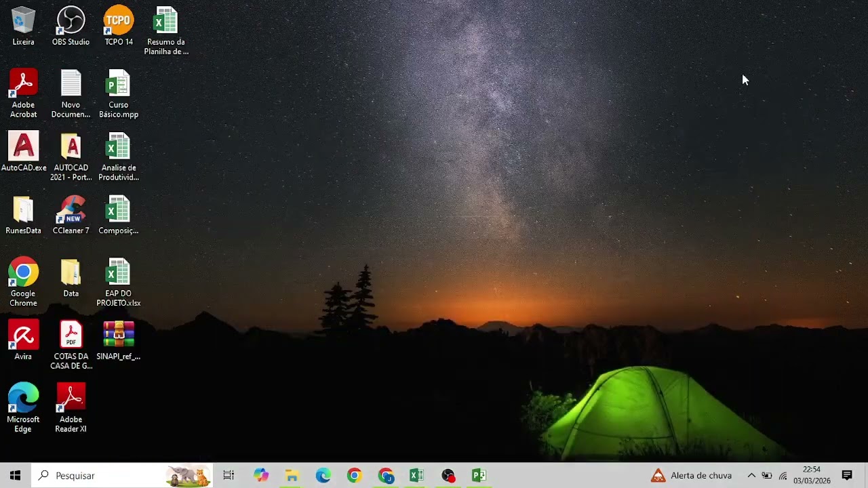Select the SINAPI_ref WinRAR archive

119,341
